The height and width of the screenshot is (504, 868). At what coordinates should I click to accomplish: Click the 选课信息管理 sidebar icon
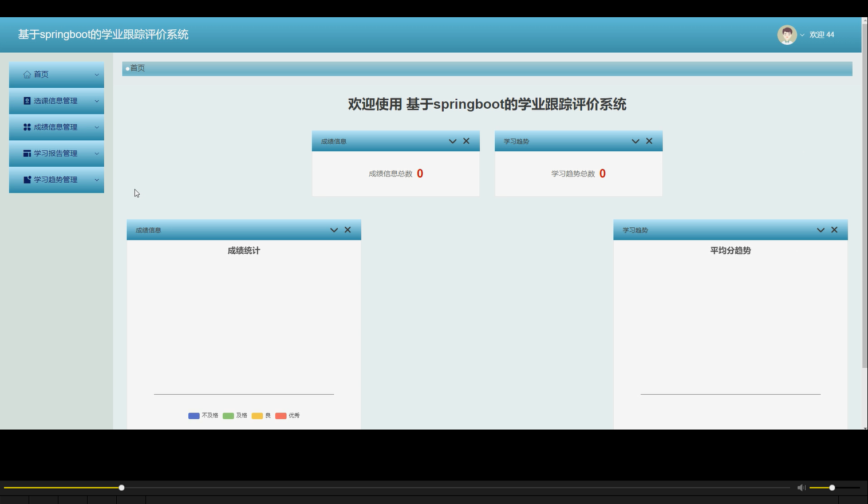pyautogui.click(x=27, y=101)
